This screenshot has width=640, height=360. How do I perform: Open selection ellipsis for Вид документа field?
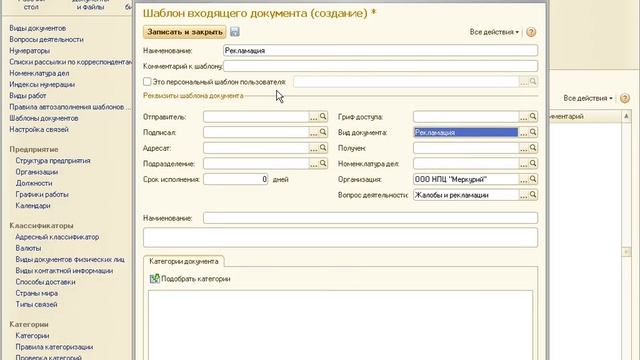pyautogui.click(x=523, y=133)
